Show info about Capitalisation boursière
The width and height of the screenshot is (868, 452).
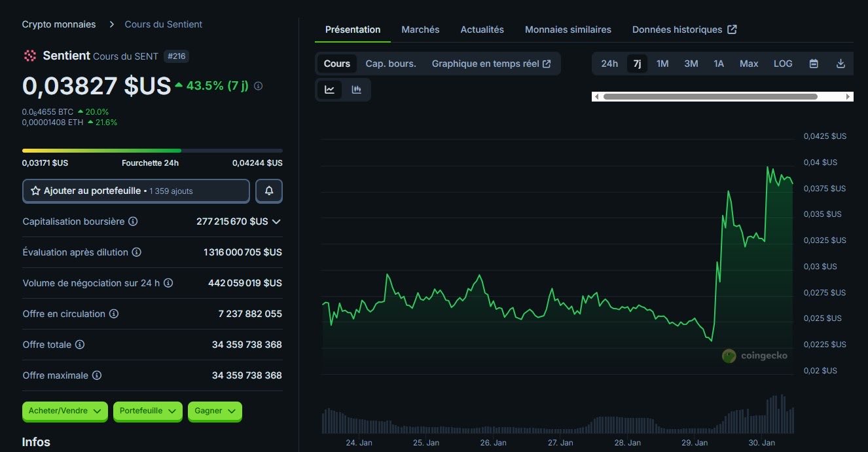[133, 221]
